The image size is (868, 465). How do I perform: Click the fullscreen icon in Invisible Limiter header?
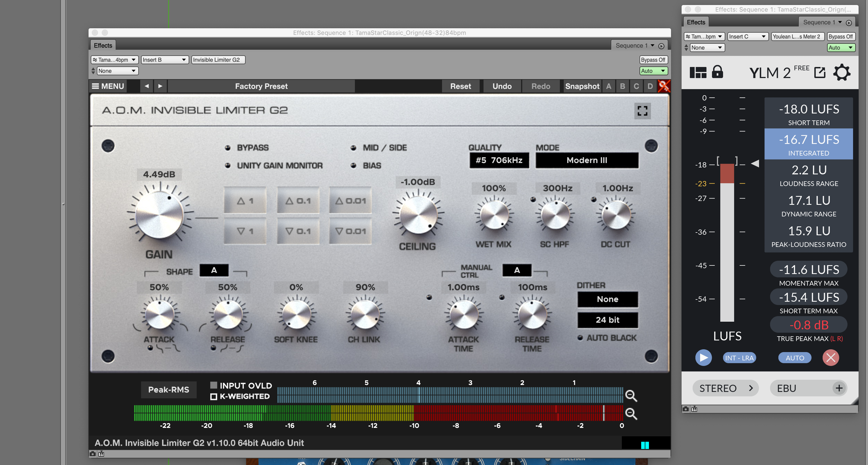(643, 111)
